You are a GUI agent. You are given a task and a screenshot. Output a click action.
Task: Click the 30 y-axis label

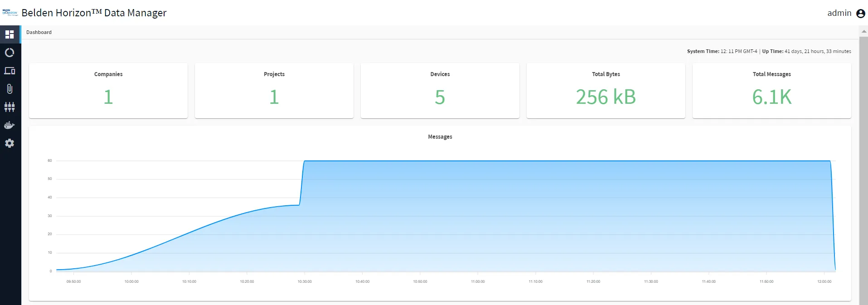(x=50, y=216)
